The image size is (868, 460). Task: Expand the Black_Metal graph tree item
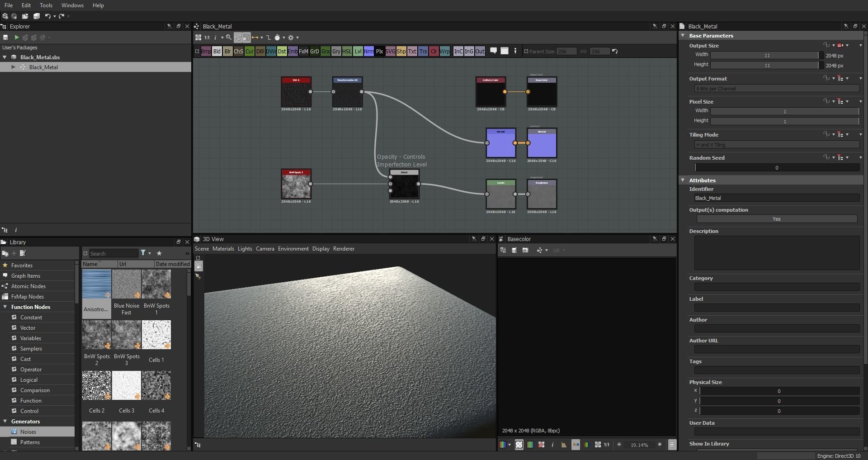(x=13, y=67)
